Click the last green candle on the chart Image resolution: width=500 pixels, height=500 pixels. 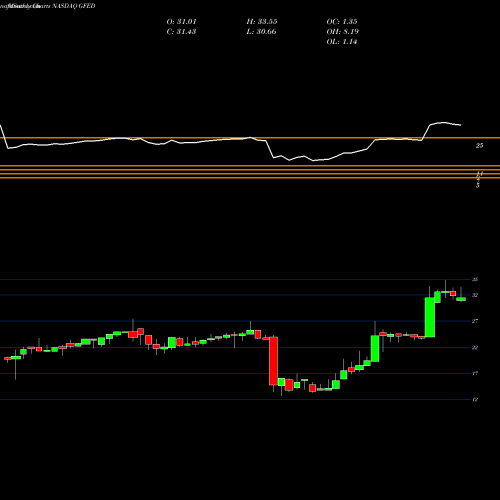(461, 299)
